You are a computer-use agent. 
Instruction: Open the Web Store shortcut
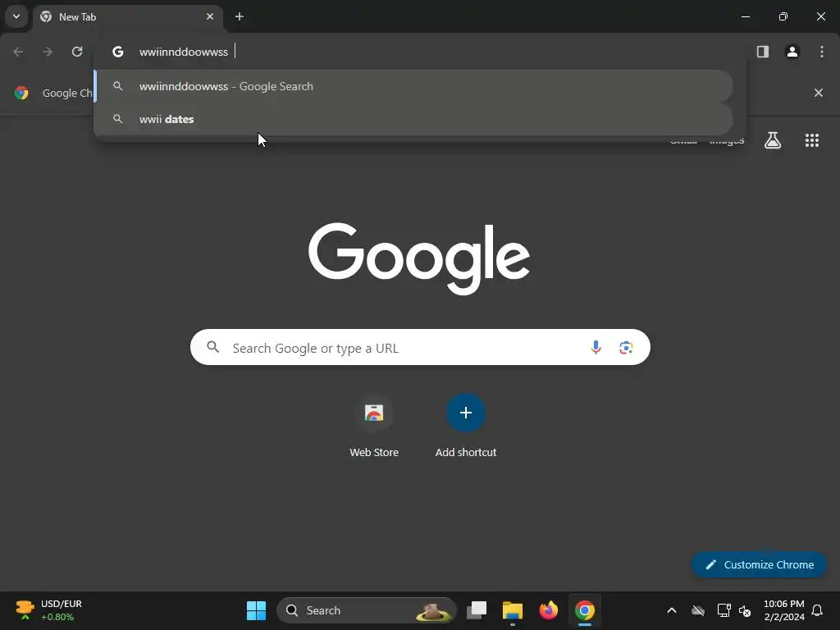pyautogui.click(x=374, y=427)
